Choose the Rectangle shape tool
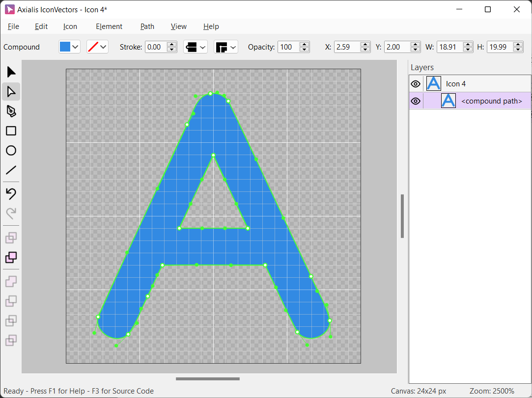532x398 pixels. pyautogui.click(x=11, y=131)
